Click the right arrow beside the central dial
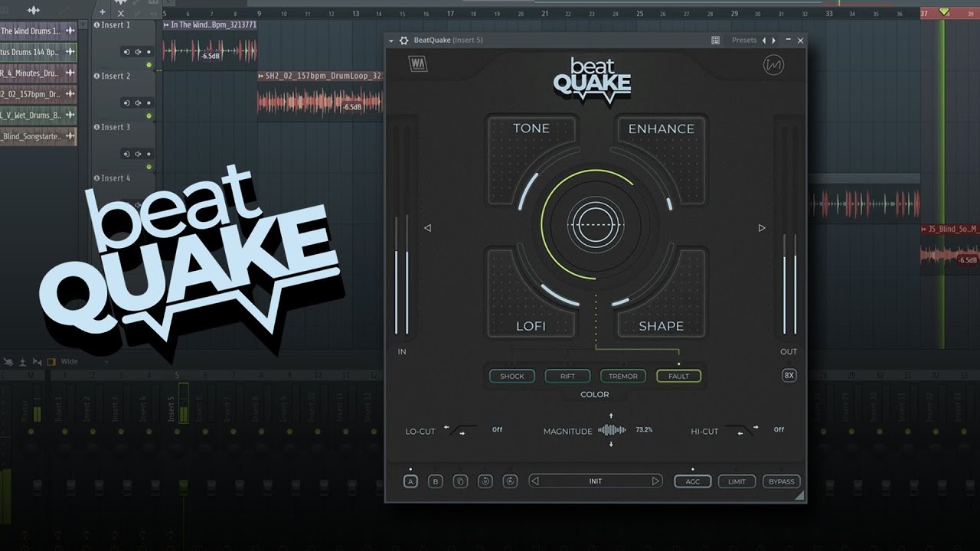This screenshot has height=551, width=980. (x=762, y=228)
